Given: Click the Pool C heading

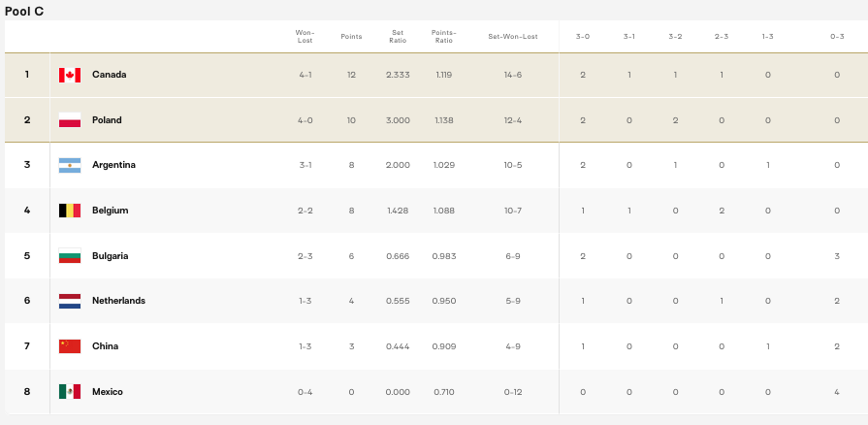Looking at the screenshot, I should tap(24, 11).
